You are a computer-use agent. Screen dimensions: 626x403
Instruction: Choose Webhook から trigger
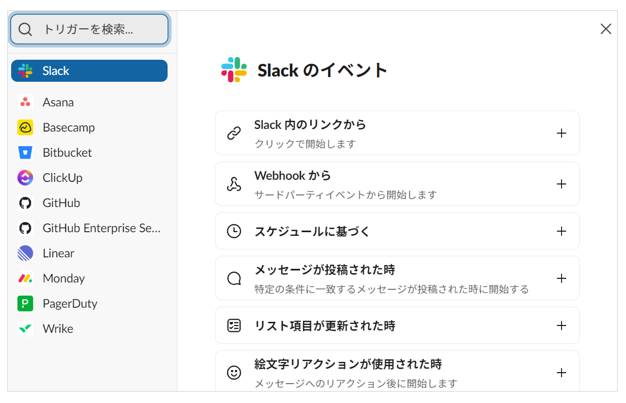[x=397, y=184]
